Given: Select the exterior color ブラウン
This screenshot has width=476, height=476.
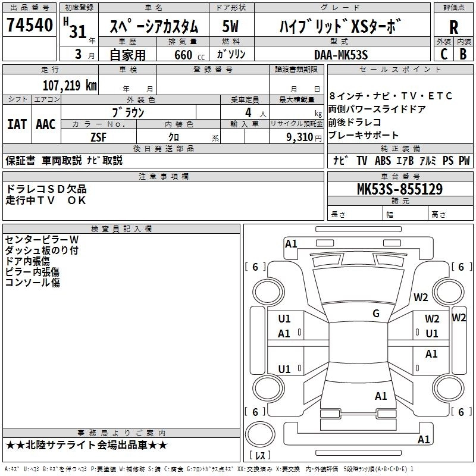Looking at the screenshot, I should click(128, 112).
